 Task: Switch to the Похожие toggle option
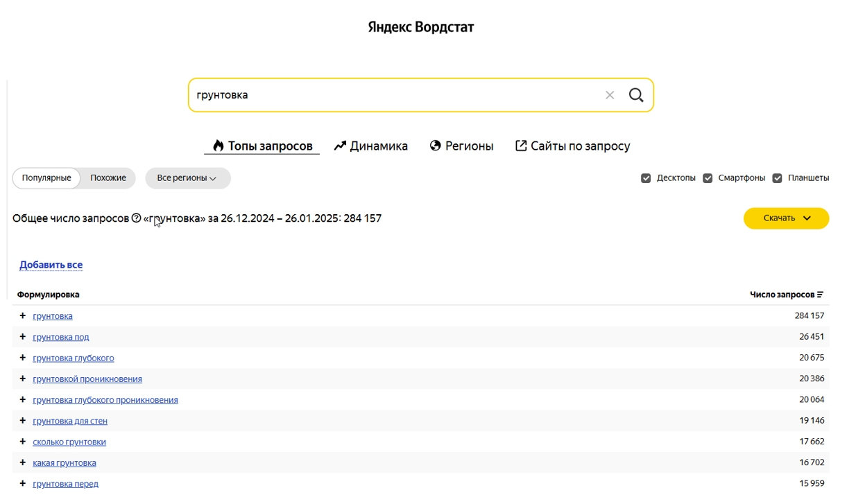pos(108,179)
